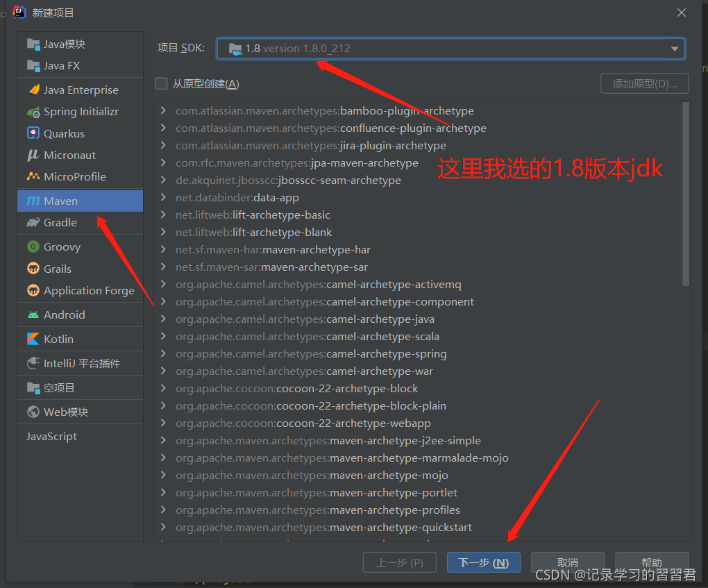Click the Application Forge icon
The height and width of the screenshot is (588, 708).
[x=33, y=290]
